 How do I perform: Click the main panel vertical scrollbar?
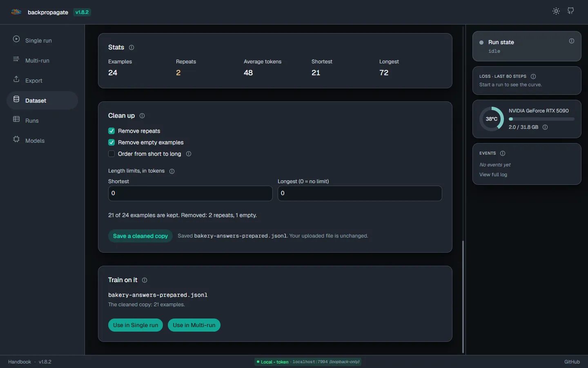coord(463,297)
